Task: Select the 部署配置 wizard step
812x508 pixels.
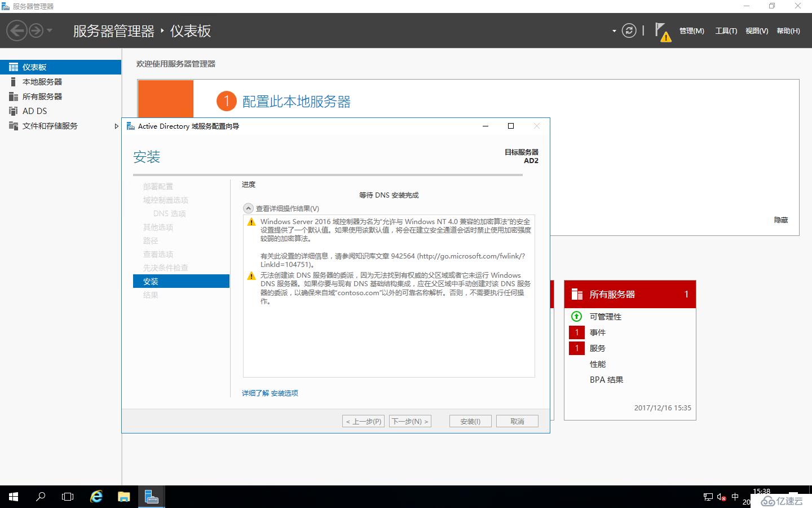Action: 158,186
